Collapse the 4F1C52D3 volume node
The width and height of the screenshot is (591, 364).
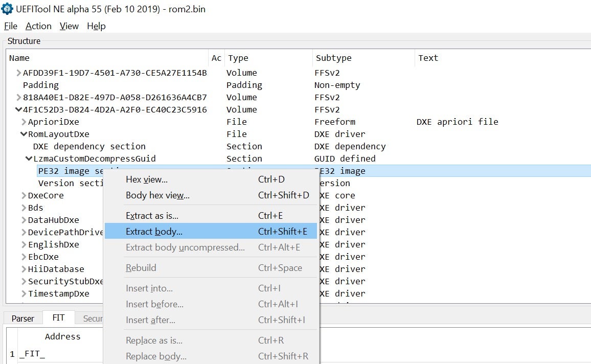(x=19, y=110)
